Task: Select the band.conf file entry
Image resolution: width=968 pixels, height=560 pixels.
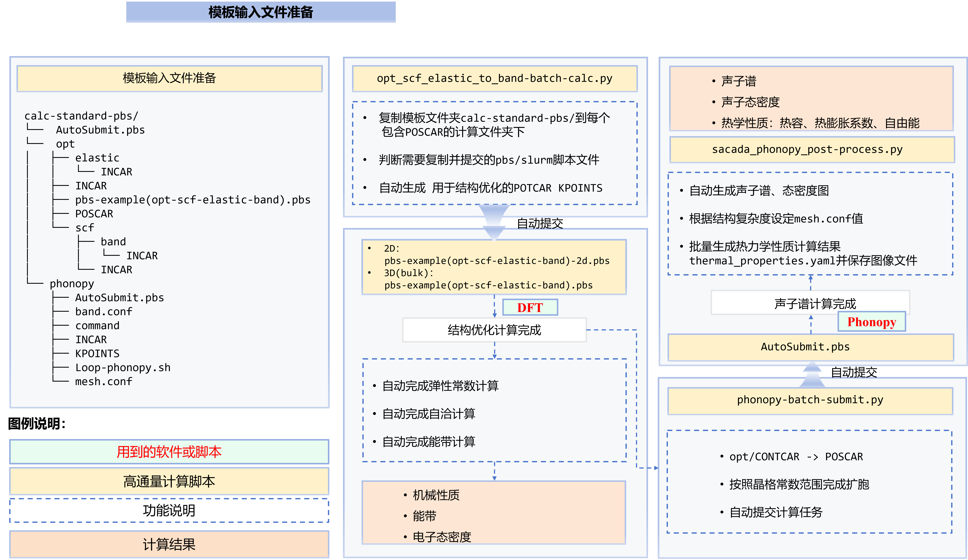Action: [104, 312]
